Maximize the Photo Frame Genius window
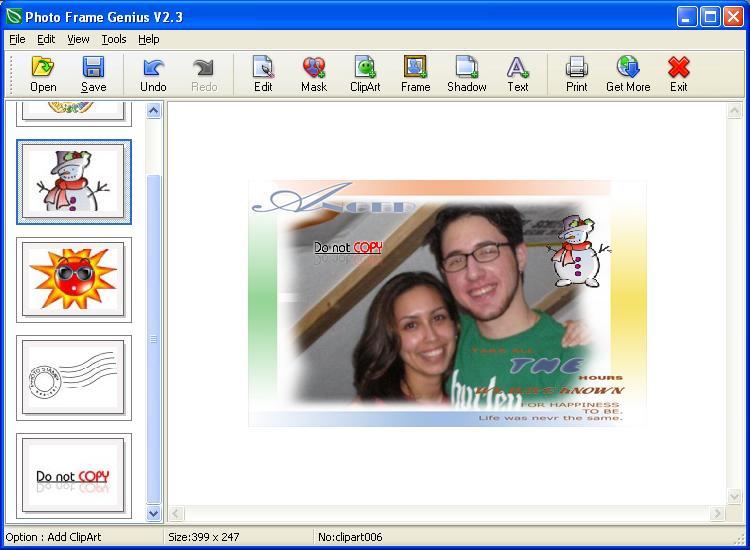The width and height of the screenshot is (750, 550). click(x=710, y=17)
